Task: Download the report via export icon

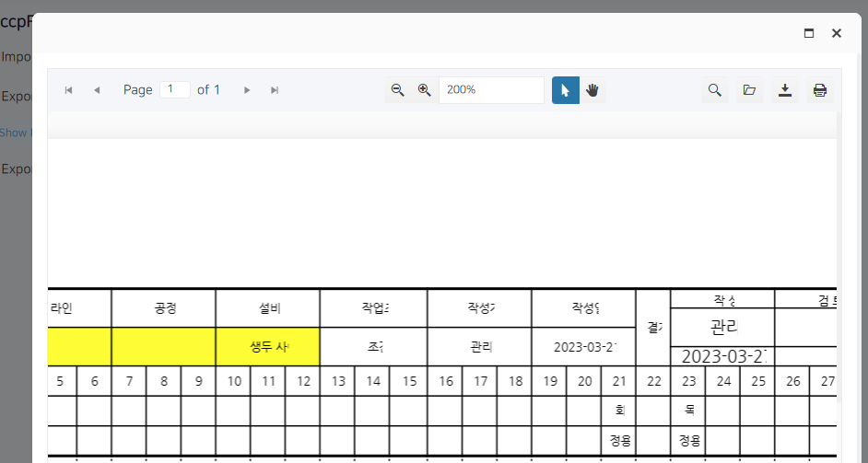Action: tap(785, 90)
